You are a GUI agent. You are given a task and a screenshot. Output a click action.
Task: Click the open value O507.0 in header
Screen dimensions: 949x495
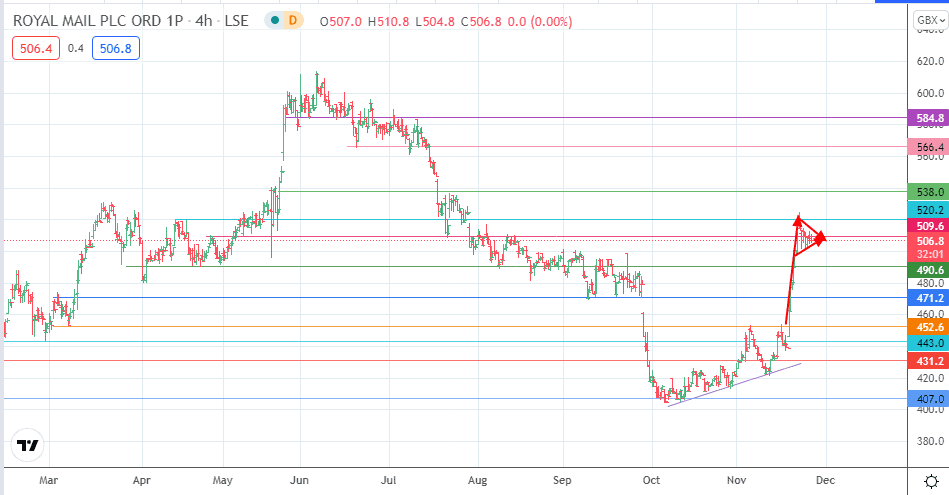coord(341,21)
